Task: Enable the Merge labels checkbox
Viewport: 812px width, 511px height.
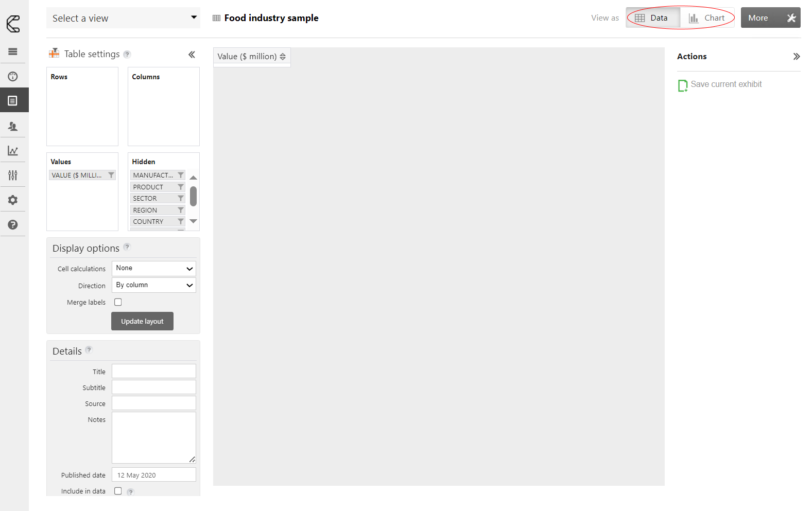Action: pyautogui.click(x=118, y=302)
